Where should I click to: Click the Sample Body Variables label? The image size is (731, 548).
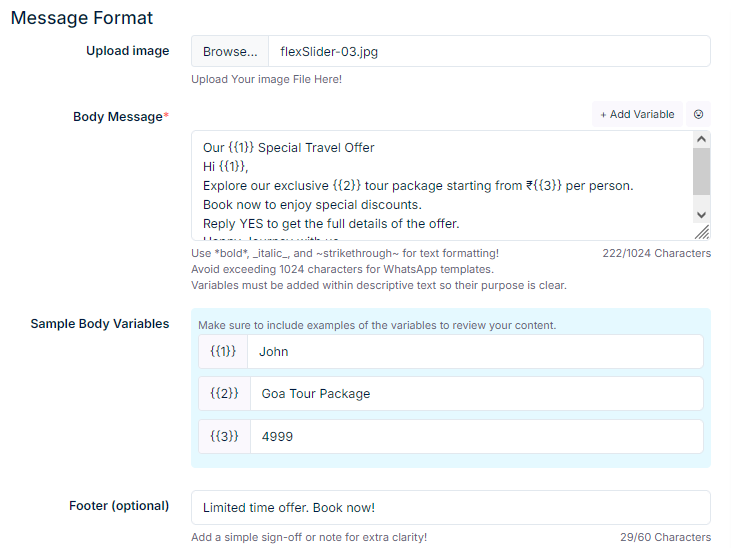coord(100,324)
